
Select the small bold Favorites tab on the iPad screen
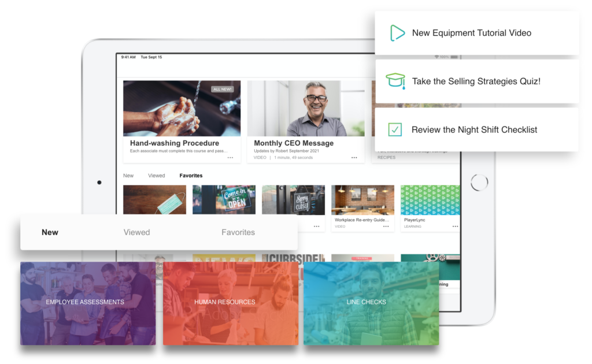point(191,176)
